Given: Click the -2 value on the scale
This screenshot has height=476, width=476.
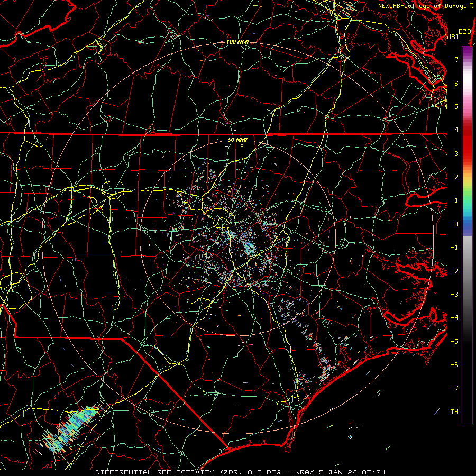Looking at the screenshot, I should pos(454,271).
